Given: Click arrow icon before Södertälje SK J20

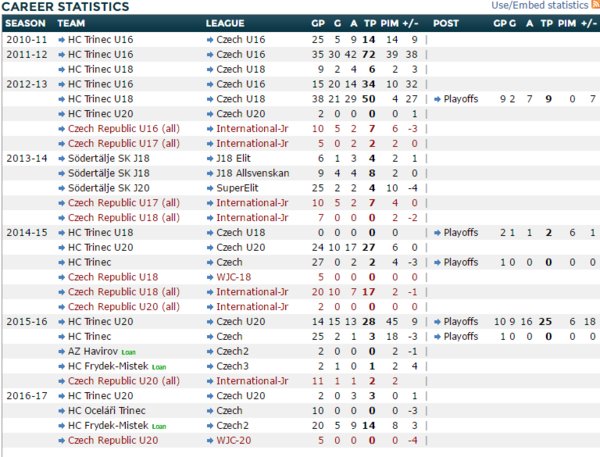Looking at the screenshot, I should 62,188.
